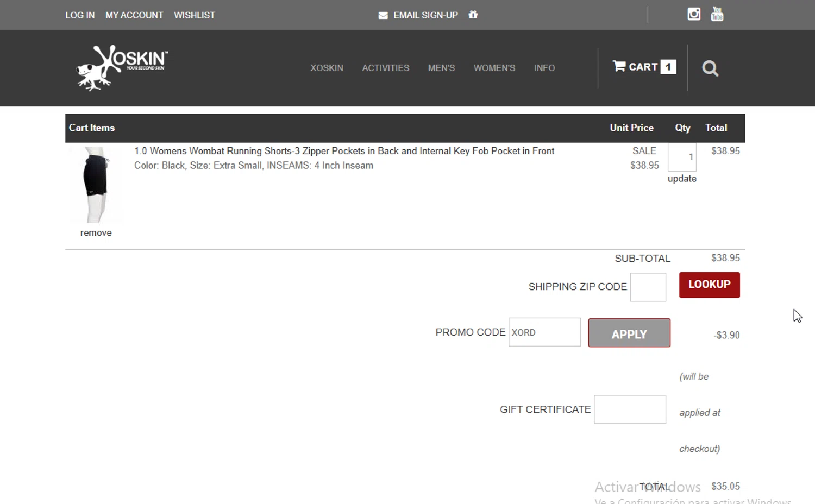Click the black shorts product thumbnail
Image resolution: width=815 pixels, height=504 pixels.
(x=96, y=185)
